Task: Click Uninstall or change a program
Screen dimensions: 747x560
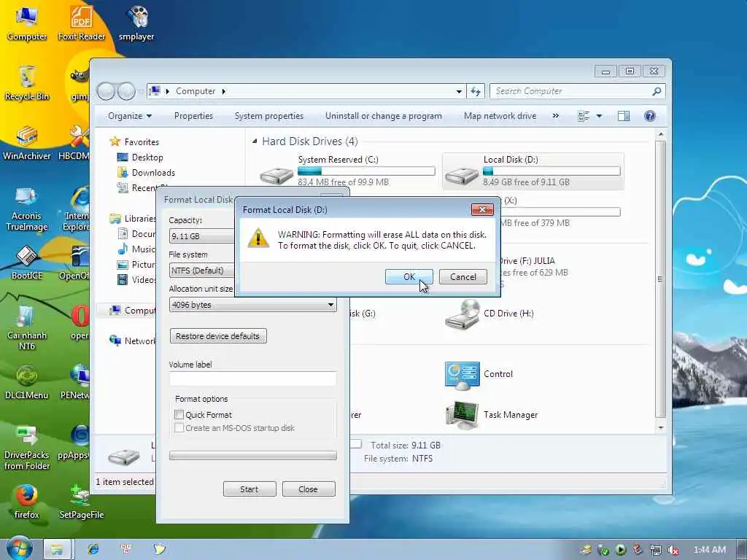Action: pos(384,116)
